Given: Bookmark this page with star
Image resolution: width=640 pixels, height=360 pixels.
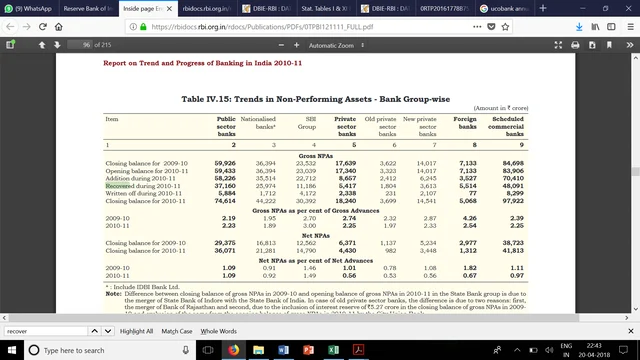Looking at the screenshot, I should pyautogui.click(x=505, y=27).
